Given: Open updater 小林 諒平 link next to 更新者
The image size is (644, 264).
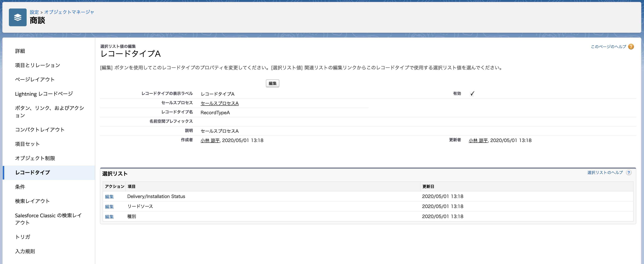Looking at the screenshot, I should (478, 140).
